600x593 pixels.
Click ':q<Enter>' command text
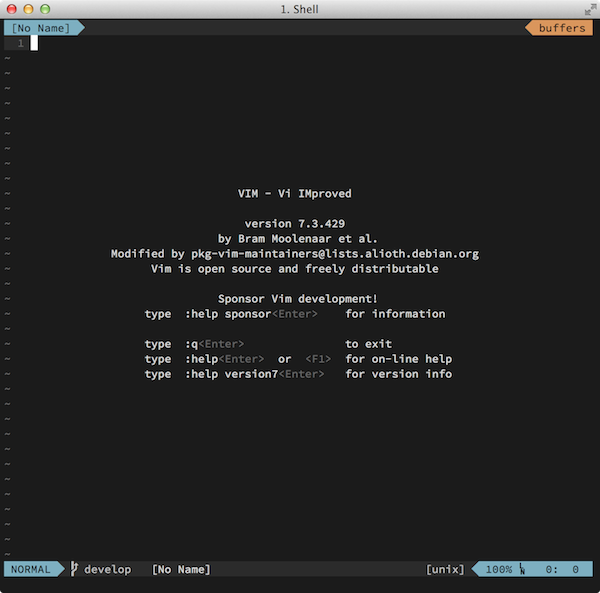pyautogui.click(x=215, y=344)
